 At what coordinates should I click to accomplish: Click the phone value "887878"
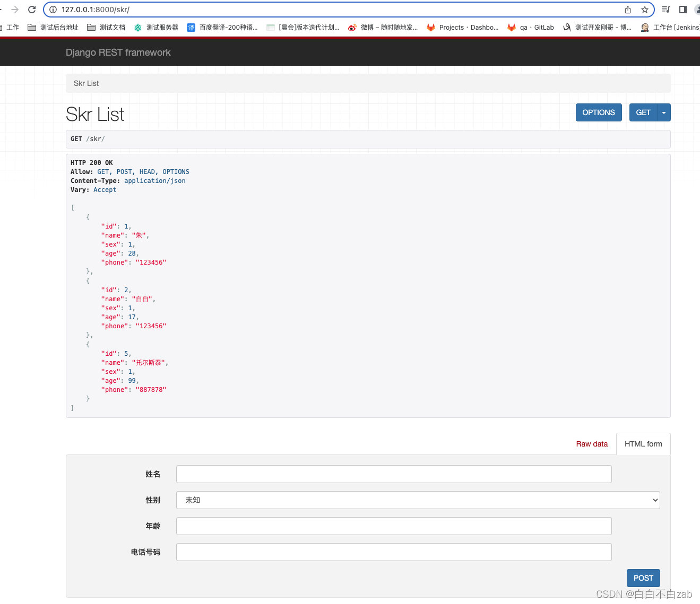point(151,390)
